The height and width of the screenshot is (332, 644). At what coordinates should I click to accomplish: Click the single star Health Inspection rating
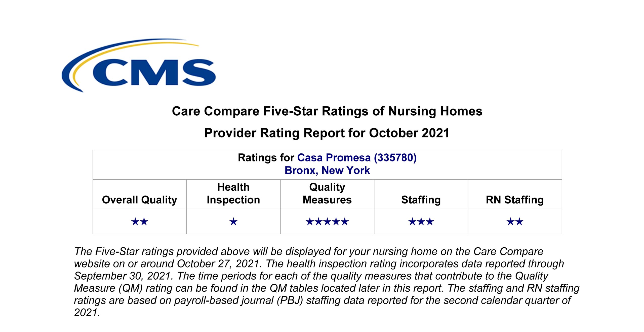pos(233,222)
